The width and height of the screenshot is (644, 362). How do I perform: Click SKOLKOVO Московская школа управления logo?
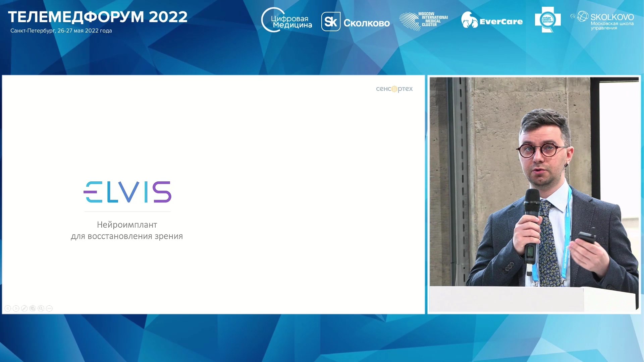pyautogui.click(x=602, y=21)
